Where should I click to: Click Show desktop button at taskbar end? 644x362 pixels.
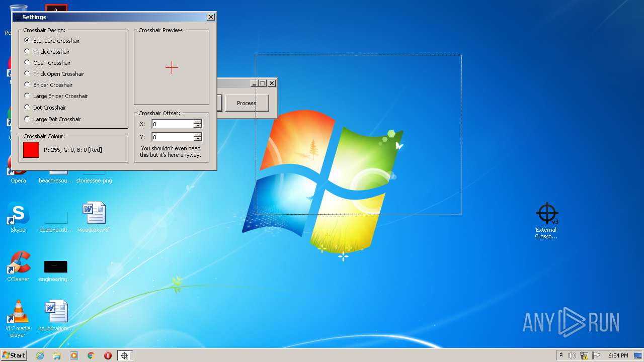coord(638,355)
